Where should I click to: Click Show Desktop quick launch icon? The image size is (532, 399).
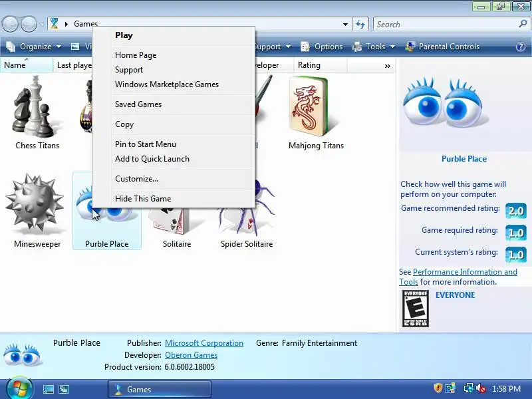coord(48,389)
